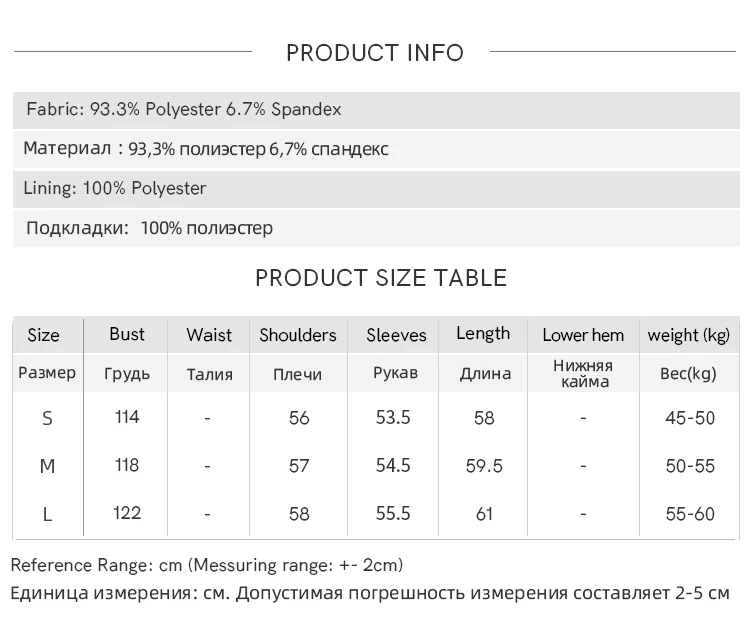The width and height of the screenshot is (750, 630).
Task: Click the Lower hem column header
Action: [583, 335]
